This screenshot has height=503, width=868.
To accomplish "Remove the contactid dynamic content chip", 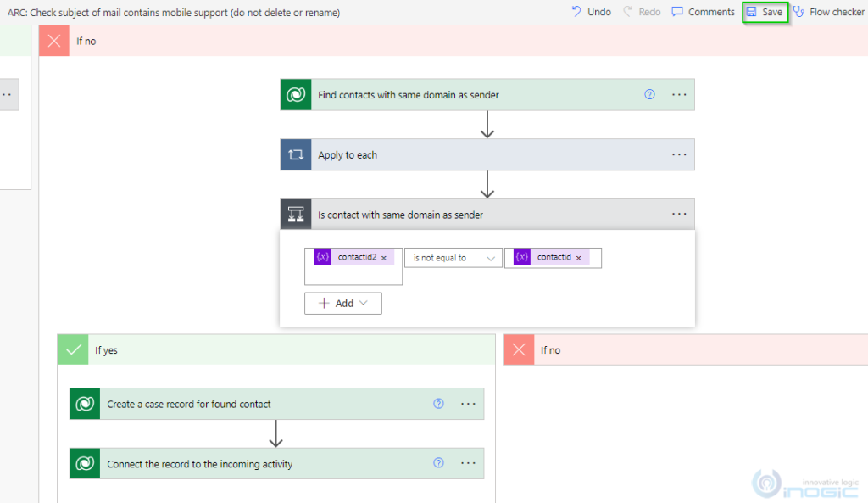I will [x=580, y=257].
